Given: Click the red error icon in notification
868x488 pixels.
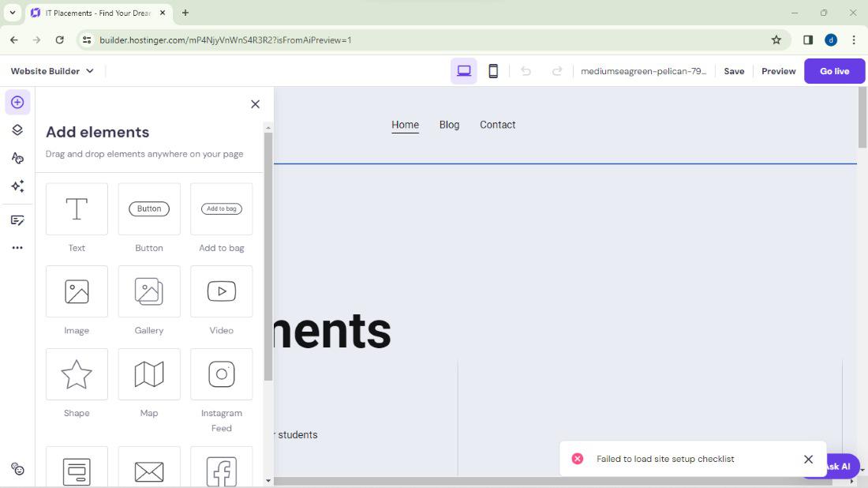Looking at the screenshot, I should click(x=578, y=459).
